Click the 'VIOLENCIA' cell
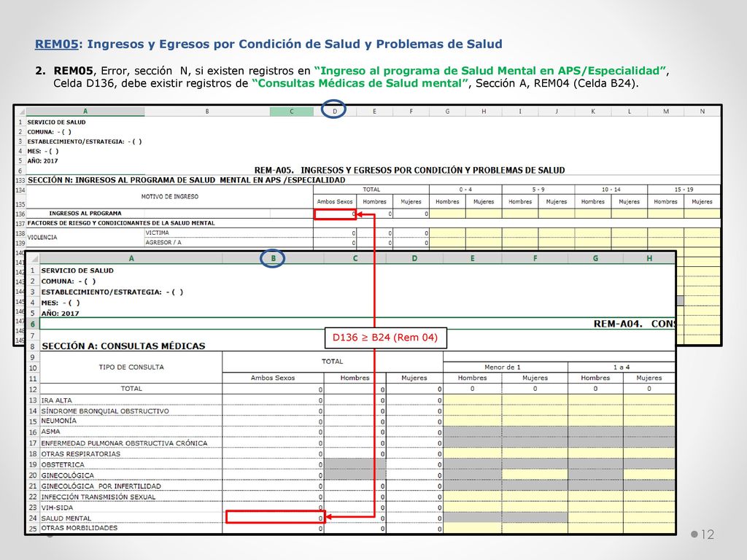This screenshot has width=747, height=560. tap(42, 237)
